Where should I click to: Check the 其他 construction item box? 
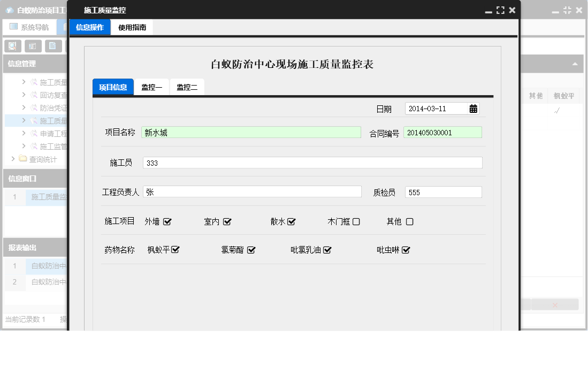tap(409, 222)
